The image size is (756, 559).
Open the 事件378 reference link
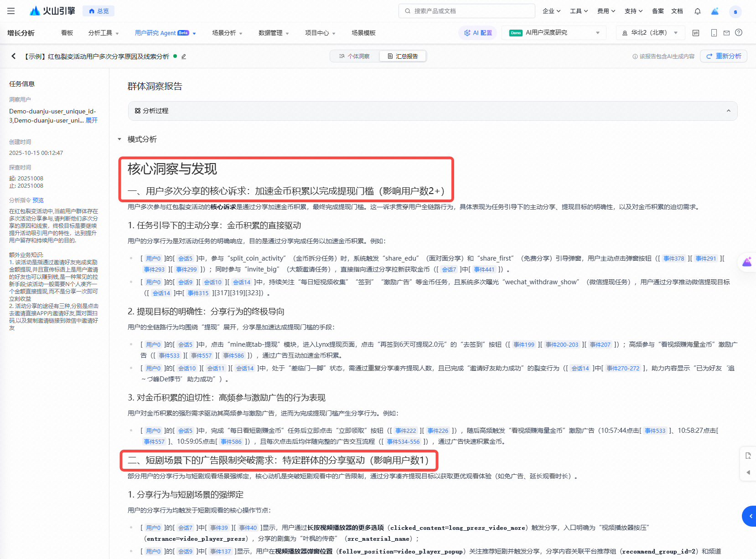pos(674,258)
